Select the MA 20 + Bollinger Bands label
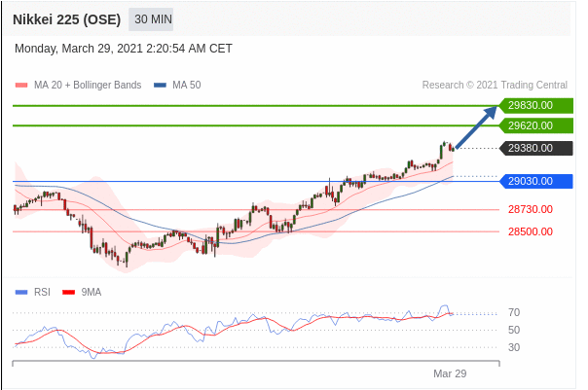This screenshot has width=588, height=390. (x=88, y=85)
